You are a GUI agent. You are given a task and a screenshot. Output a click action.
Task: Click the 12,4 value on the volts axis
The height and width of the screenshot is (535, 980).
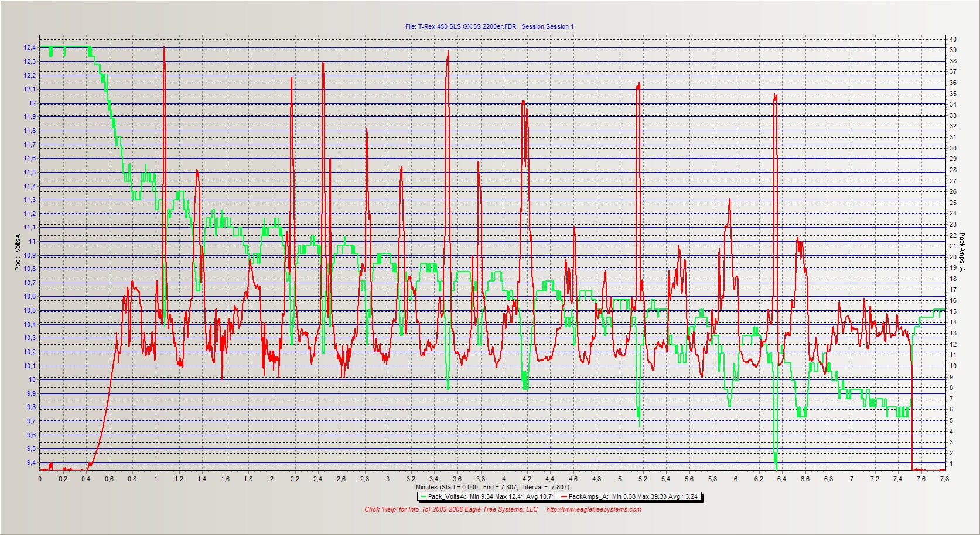pos(30,47)
